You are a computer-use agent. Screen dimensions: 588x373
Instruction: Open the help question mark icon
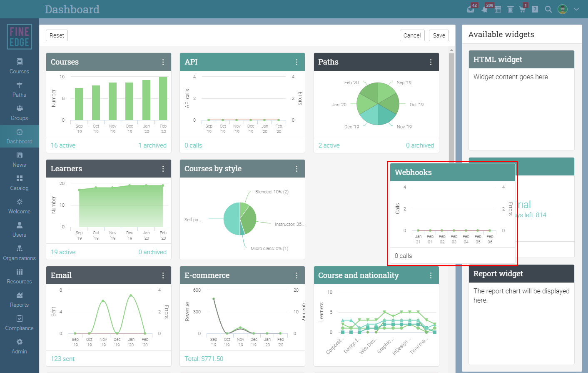pyautogui.click(x=535, y=9)
